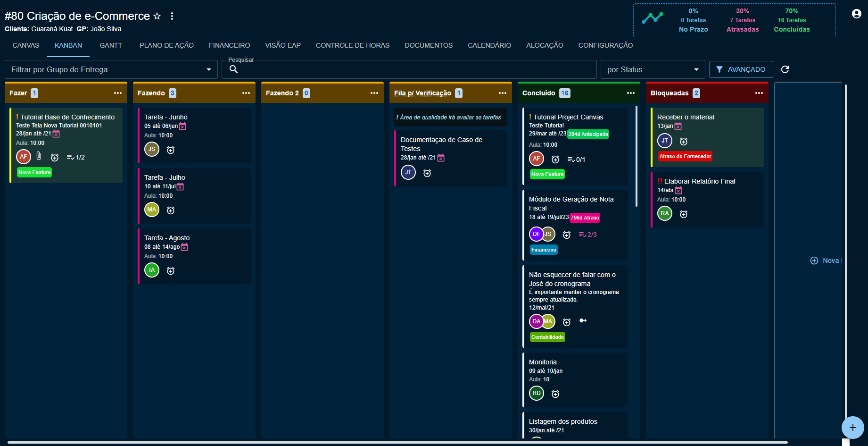Click the RA avatar on Elaborar Relatório Final
Viewport: 868px width, 446px height.
pyautogui.click(x=665, y=213)
